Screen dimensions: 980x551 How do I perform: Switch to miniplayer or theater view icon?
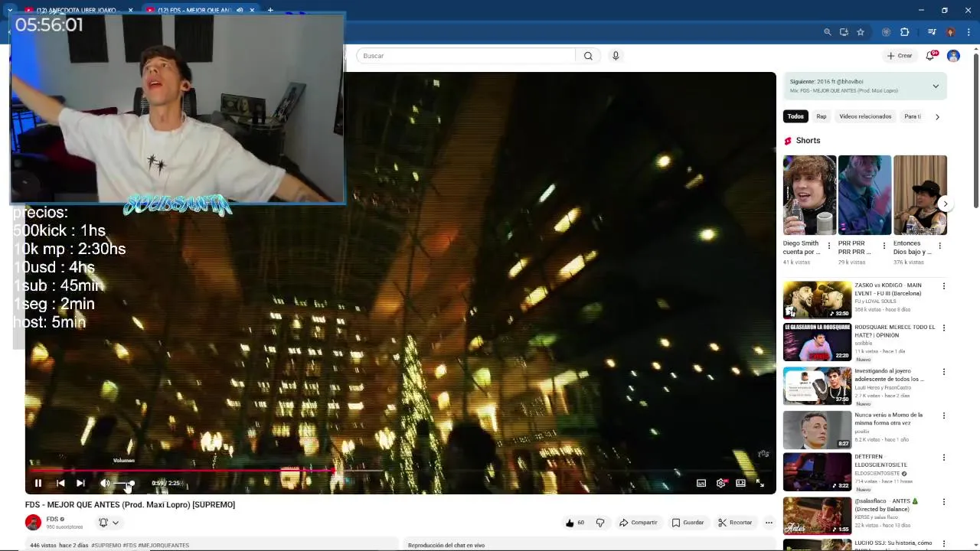point(740,483)
